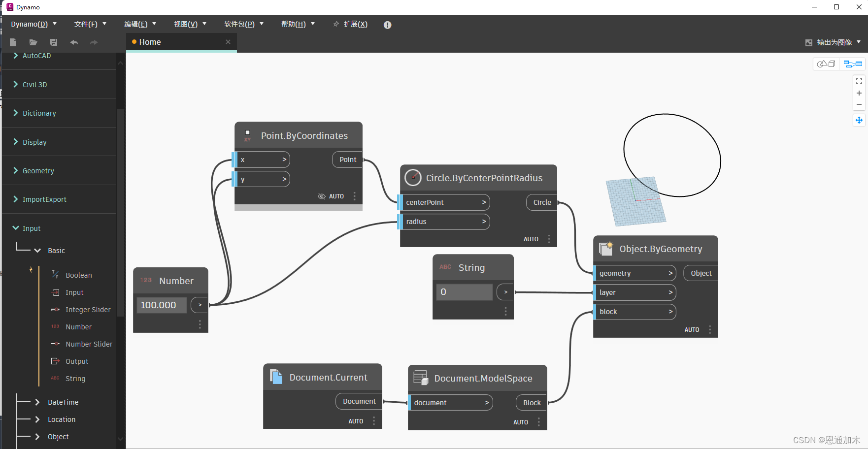Select Integer Slider node in library
This screenshot has height=449, width=868.
[x=88, y=310]
